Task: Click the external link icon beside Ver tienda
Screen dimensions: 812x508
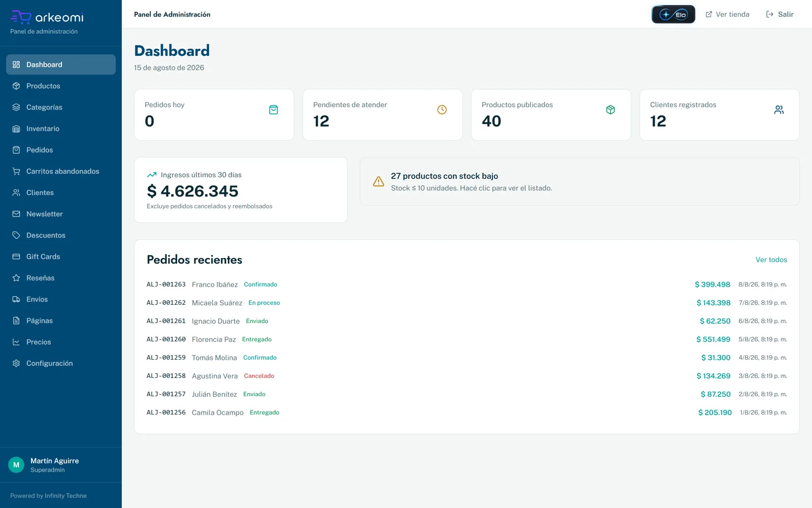Action: [x=709, y=14]
